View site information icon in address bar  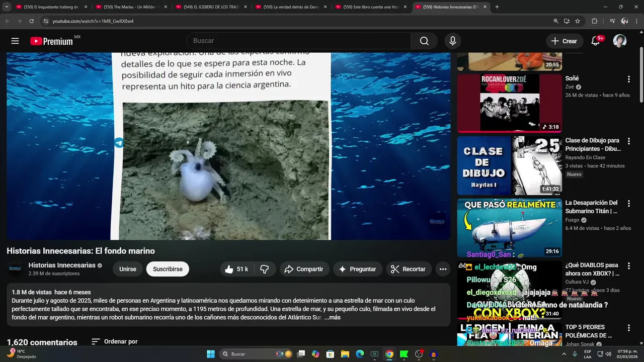pos(46,21)
